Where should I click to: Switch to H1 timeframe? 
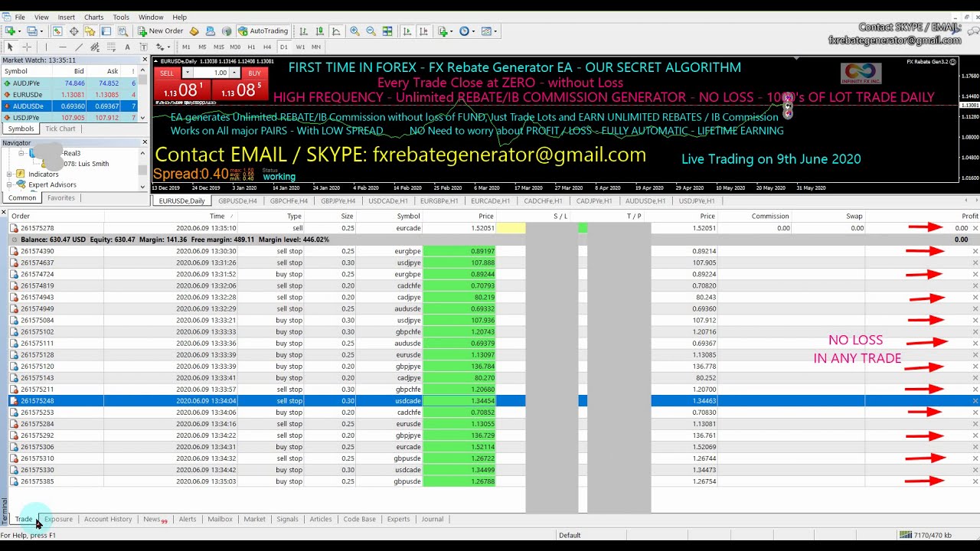point(251,47)
